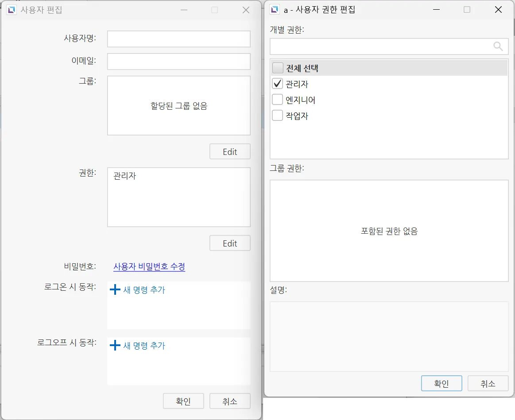The width and height of the screenshot is (515, 420).
Task: Click the 이메일 input field
Action: coord(178,62)
